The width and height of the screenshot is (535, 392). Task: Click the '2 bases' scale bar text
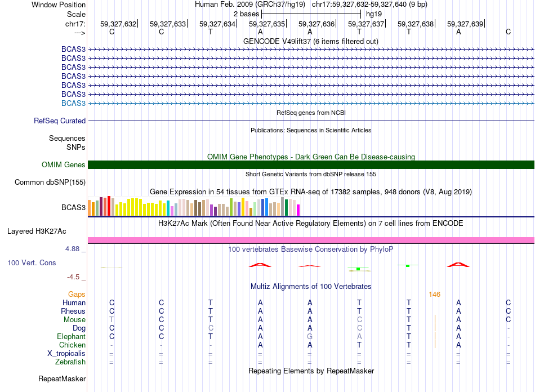coord(246,14)
